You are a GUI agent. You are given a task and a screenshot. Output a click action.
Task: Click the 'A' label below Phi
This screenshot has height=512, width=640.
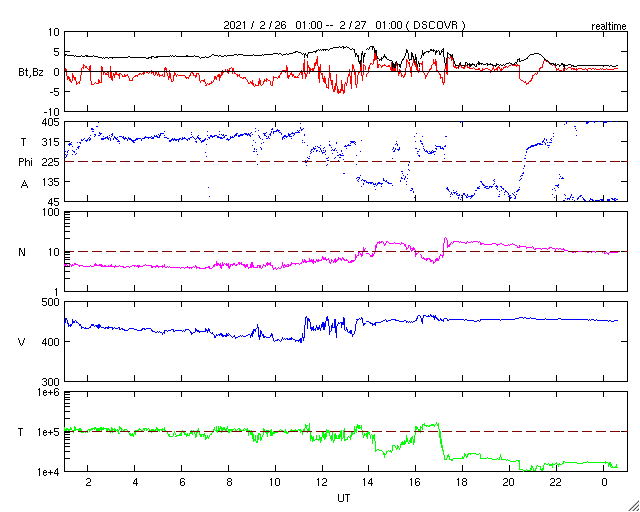(24, 185)
